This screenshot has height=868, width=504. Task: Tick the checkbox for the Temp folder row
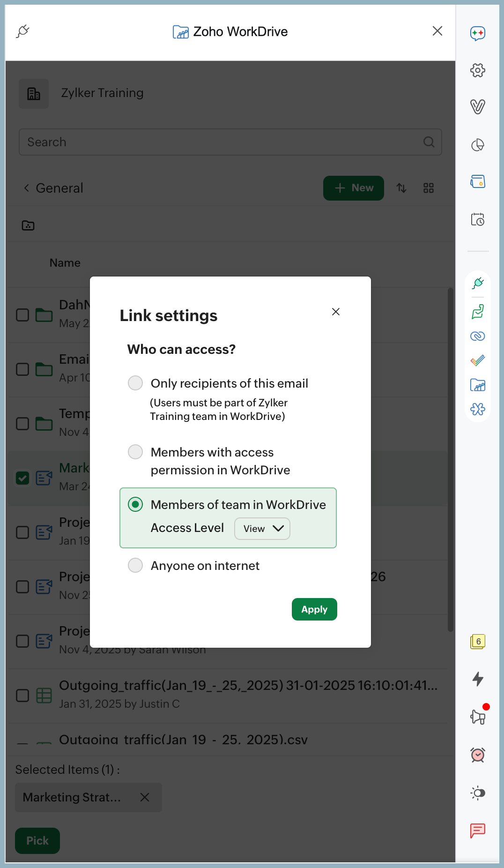22,424
